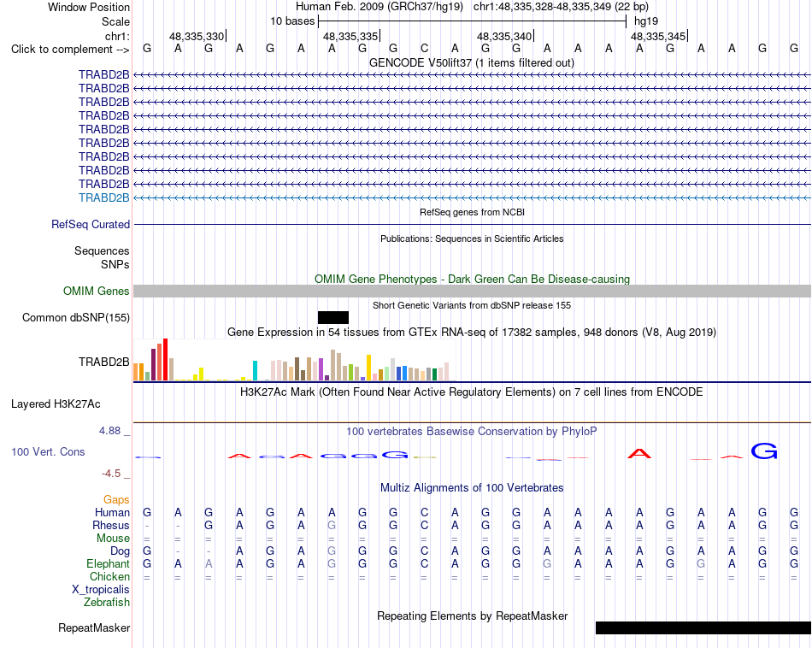
Task: Click the SNPs label under Sequences
Action: click(x=115, y=265)
